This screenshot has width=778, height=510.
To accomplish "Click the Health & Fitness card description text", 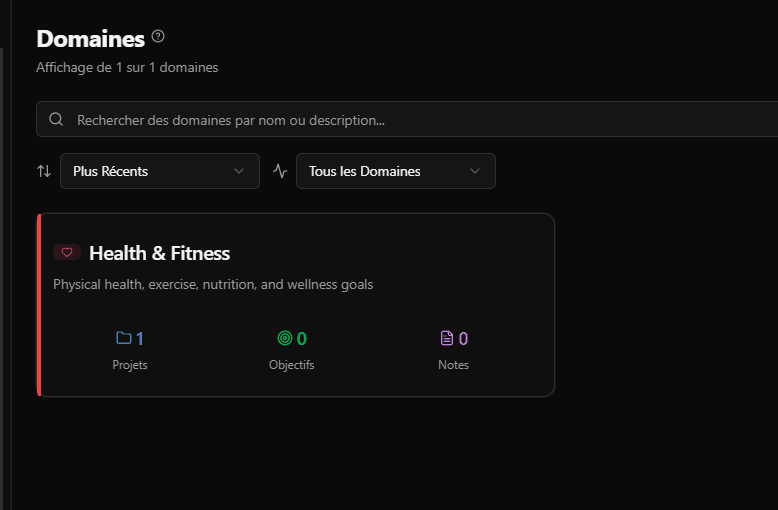I will (x=213, y=285).
